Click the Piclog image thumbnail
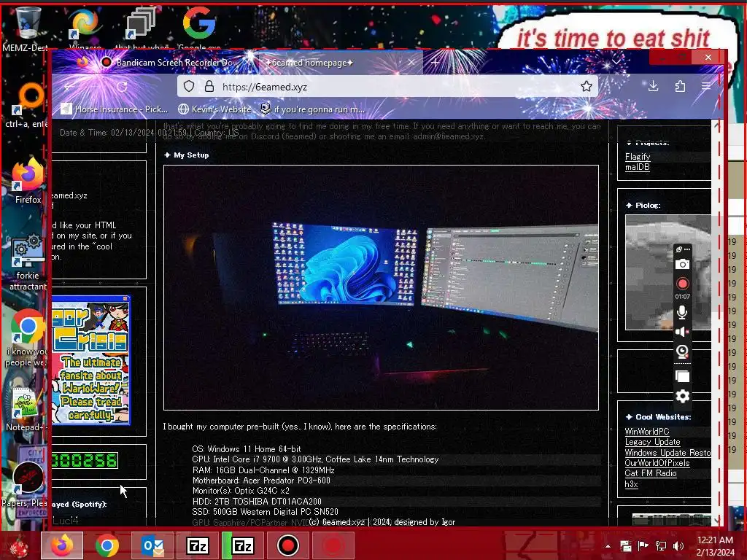 (x=668, y=273)
